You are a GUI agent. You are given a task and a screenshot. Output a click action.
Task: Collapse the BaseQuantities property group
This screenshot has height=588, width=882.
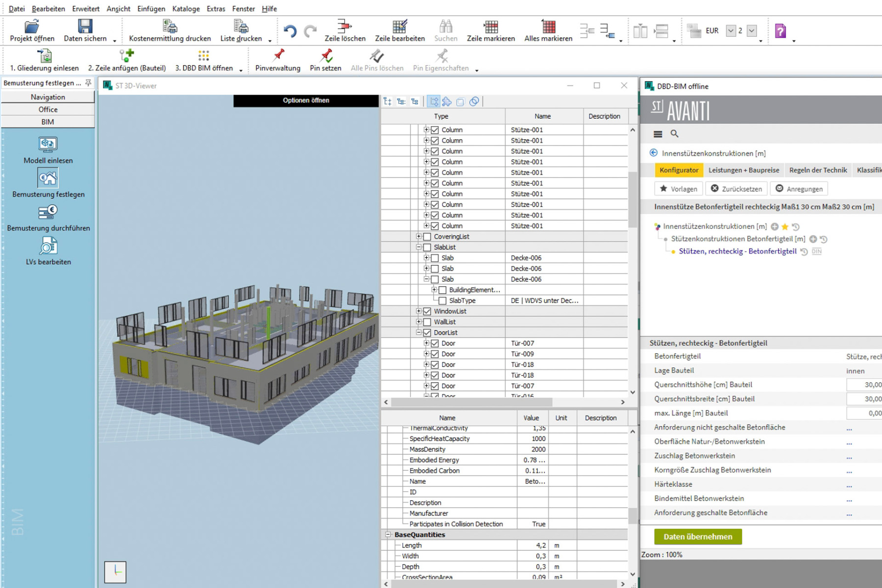(388, 535)
